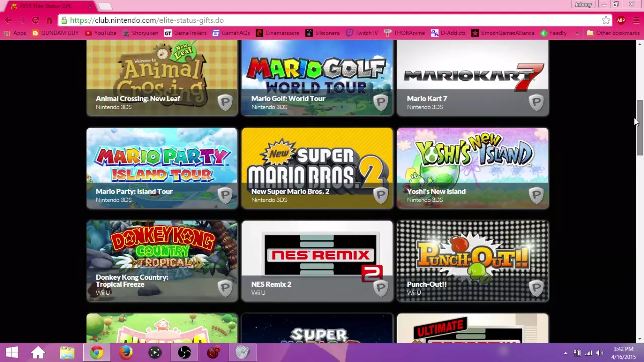Open the house icon on the taskbar

(x=38, y=353)
